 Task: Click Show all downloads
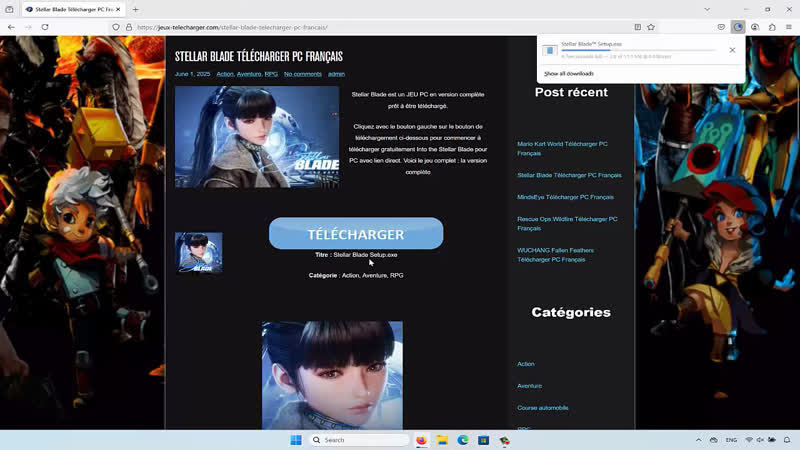coord(568,73)
